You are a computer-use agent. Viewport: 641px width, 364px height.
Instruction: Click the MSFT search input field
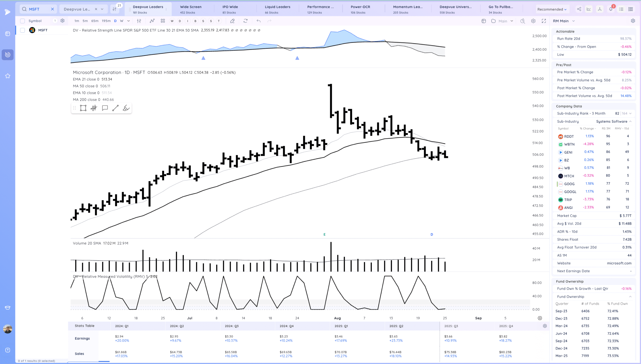click(x=39, y=9)
